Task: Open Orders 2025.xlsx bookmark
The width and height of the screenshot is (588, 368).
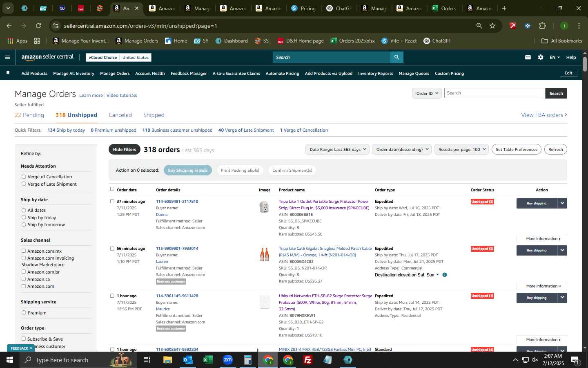Action: coord(353,41)
